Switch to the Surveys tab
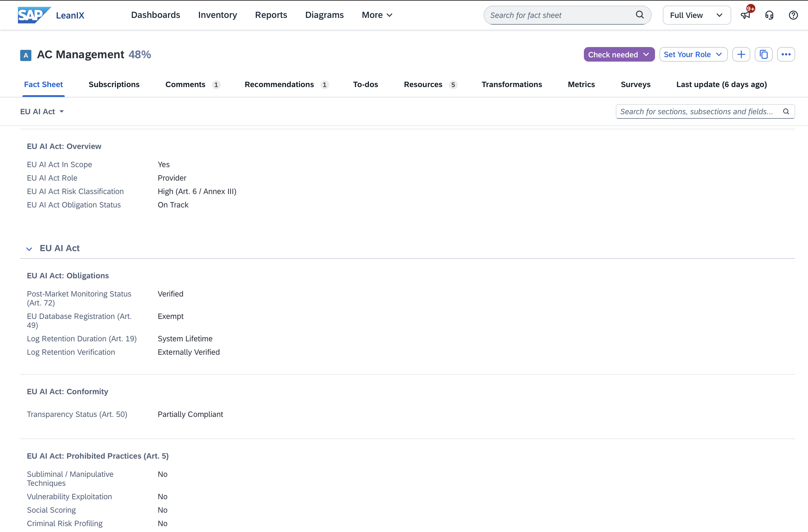This screenshot has width=808, height=532. 635,85
